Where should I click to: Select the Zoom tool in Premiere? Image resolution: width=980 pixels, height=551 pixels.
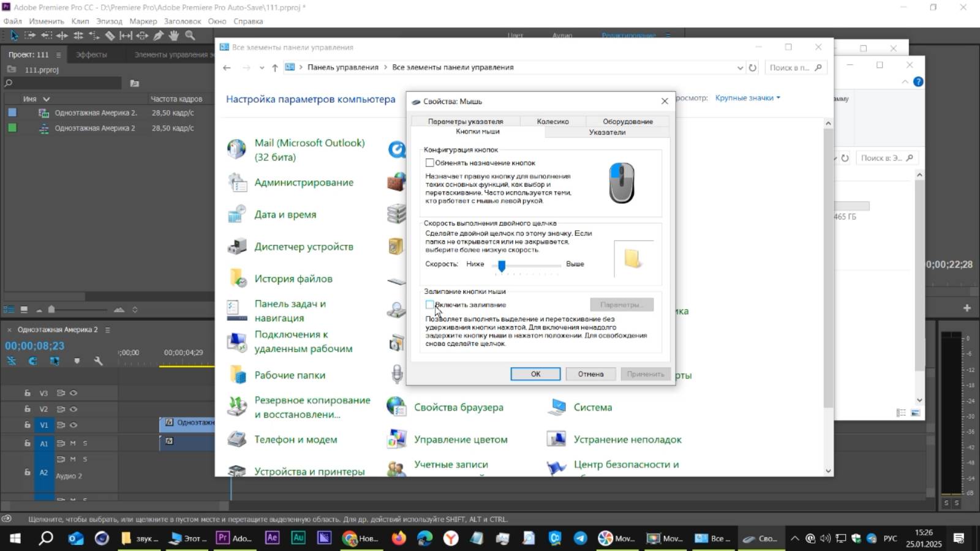[190, 36]
